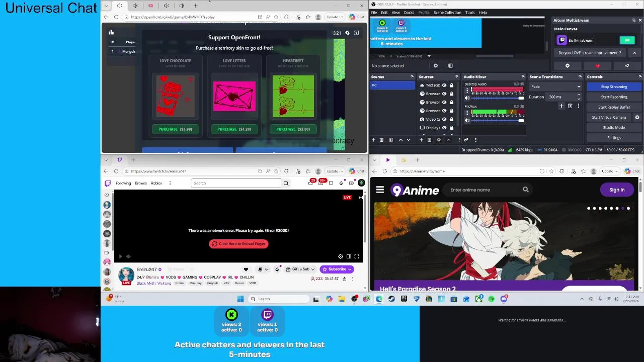Open Twitch whispers chat bubble icon
The width and height of the screenshot is (644, 362).
point(331,183)
